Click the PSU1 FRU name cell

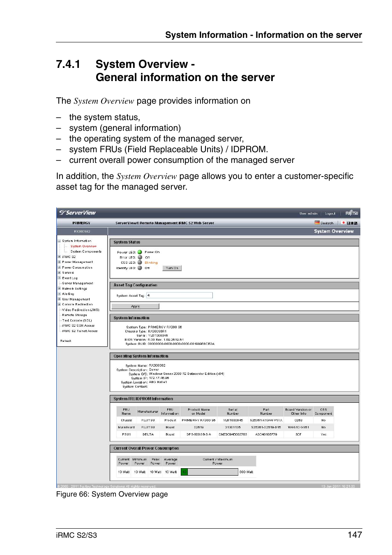(127, 434)
